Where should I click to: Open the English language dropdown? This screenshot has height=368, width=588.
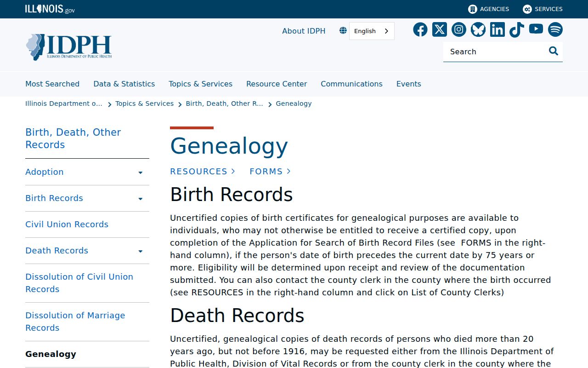coord(372,31)
